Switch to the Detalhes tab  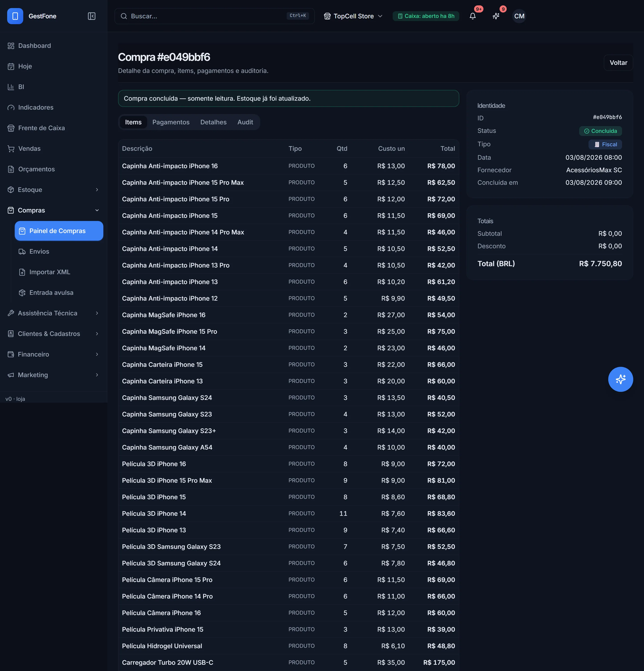click(213, 122)
